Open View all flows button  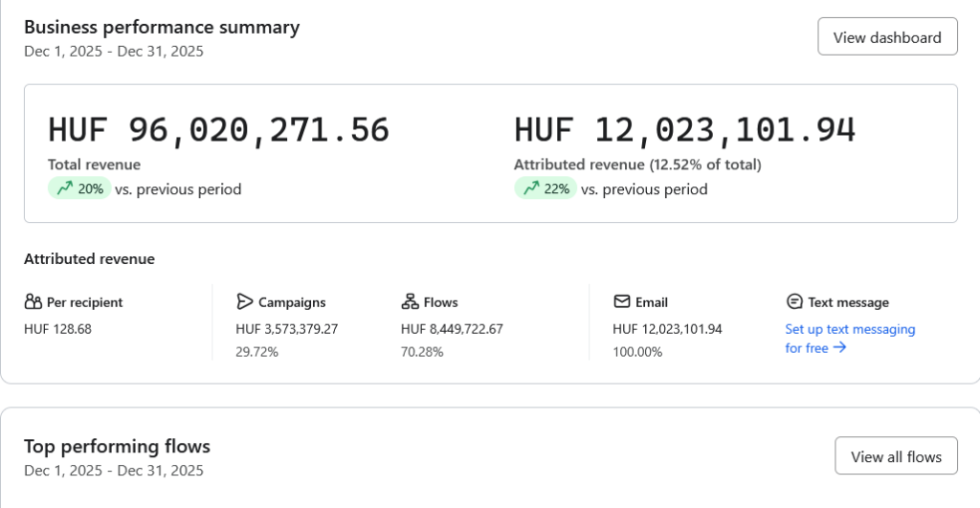[x=896, y=456]
